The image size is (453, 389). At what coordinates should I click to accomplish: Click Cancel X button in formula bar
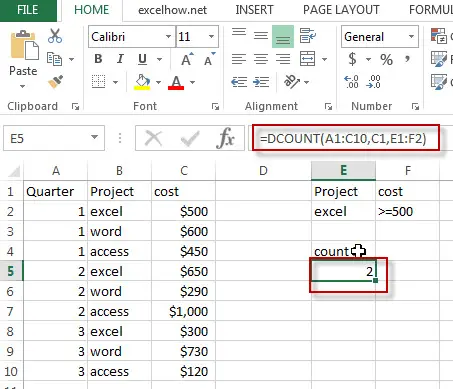[x=153, y=138]
